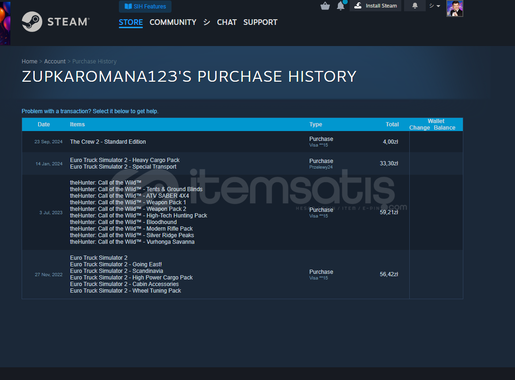Viewport: 515px width, 380px height.
Task: Click the Steam logo
Action: click(x=56, y=22)
